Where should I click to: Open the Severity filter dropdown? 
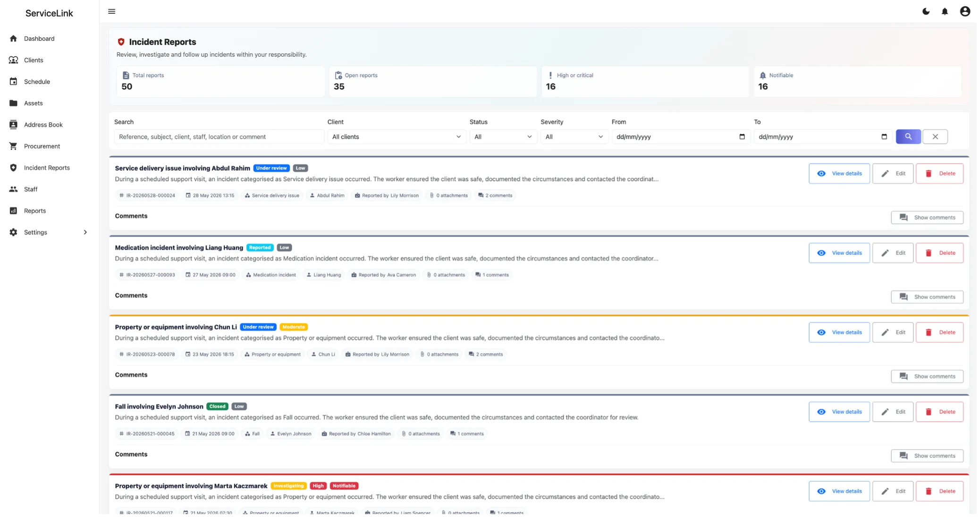574,136
